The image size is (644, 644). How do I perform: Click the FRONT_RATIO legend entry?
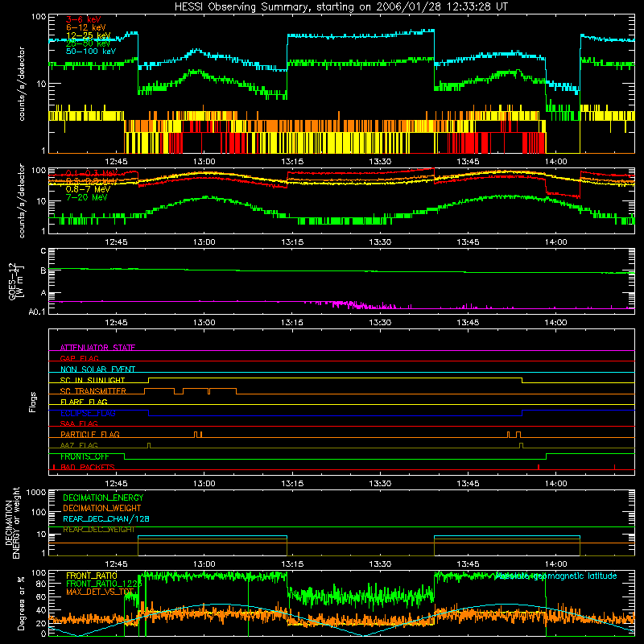(x=92, y=576)
